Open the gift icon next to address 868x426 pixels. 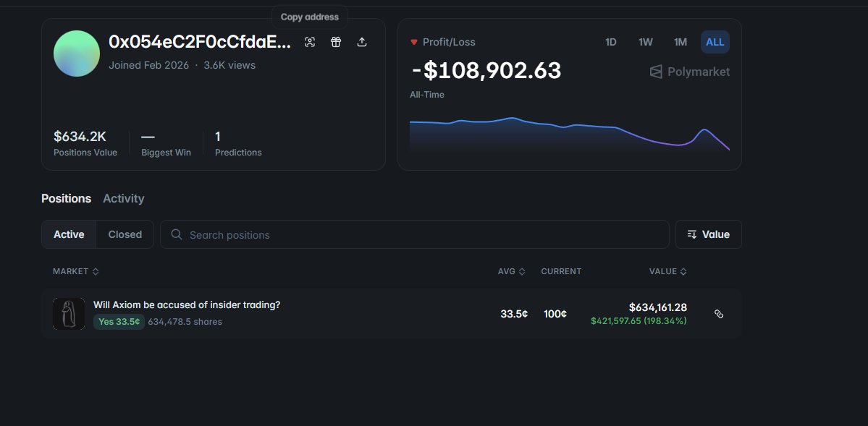[x=336, y=42]
